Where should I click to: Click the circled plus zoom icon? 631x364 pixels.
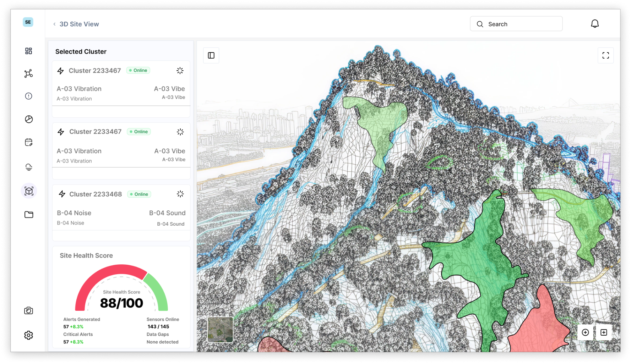coord(586,332)
